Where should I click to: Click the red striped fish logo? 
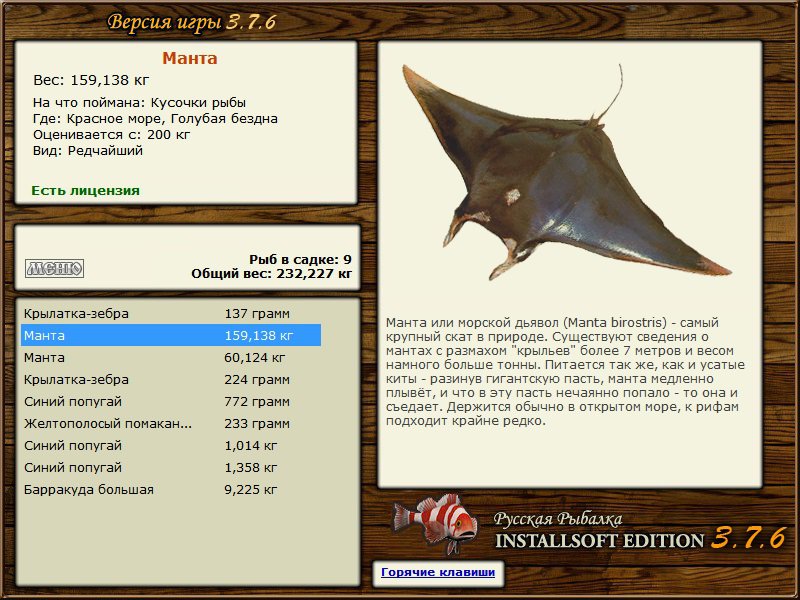click(x=435, y=523)
